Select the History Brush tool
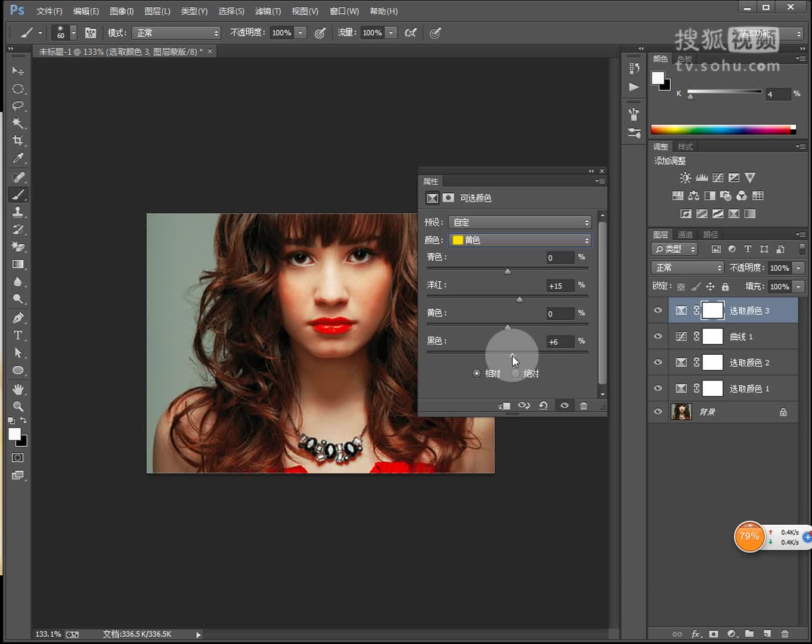 point(18,229)
